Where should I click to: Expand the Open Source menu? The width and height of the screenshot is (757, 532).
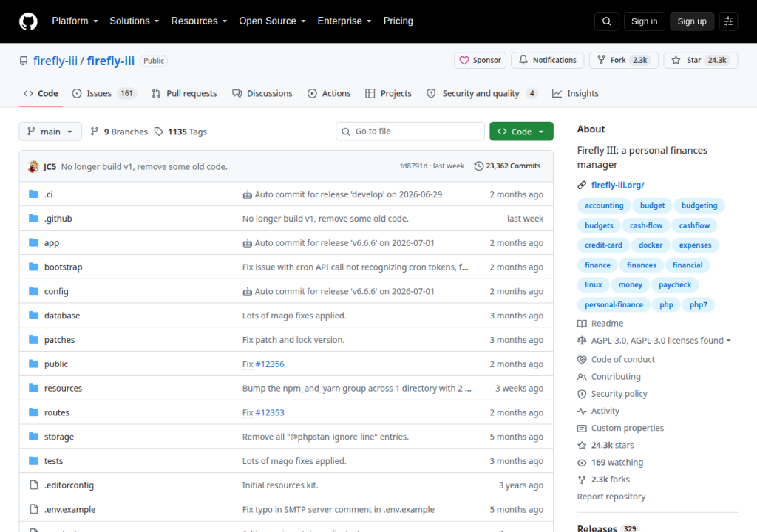(272, 21)
